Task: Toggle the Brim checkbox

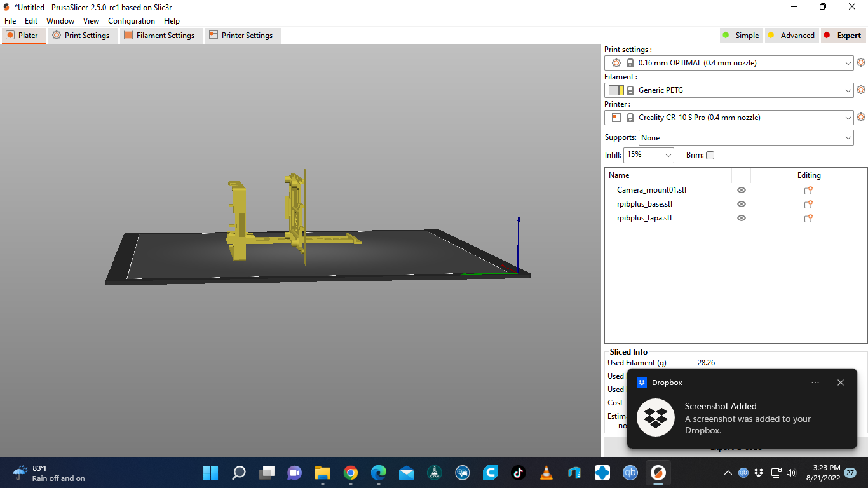Action: (x=710, y=155)
